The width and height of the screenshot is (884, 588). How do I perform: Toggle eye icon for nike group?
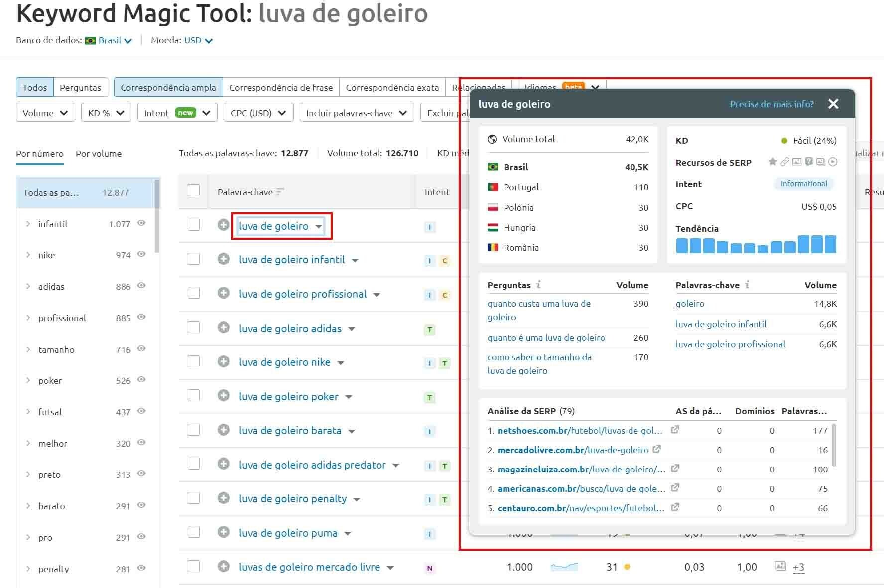coord(141,254)
